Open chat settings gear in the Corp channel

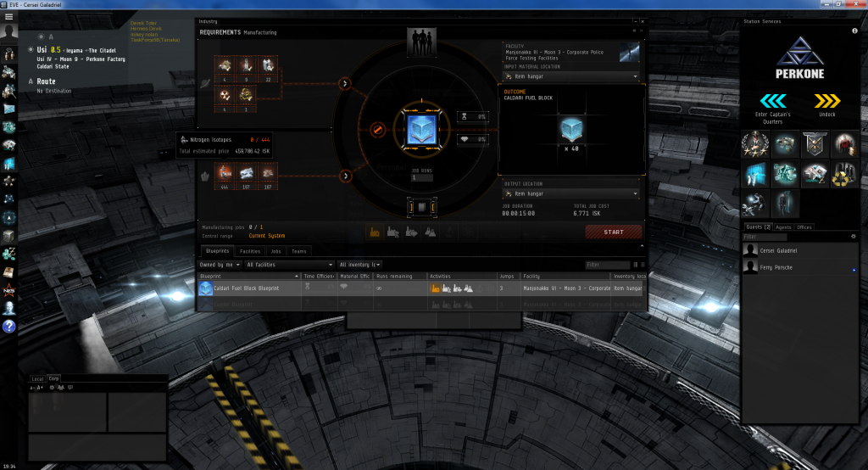(x=52, y=388)
